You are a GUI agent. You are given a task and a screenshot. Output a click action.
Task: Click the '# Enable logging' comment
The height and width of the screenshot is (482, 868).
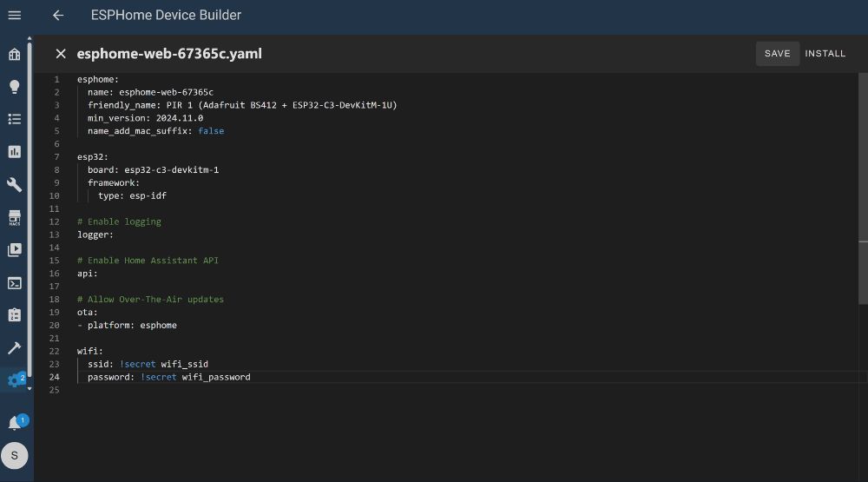click(119, 221)
